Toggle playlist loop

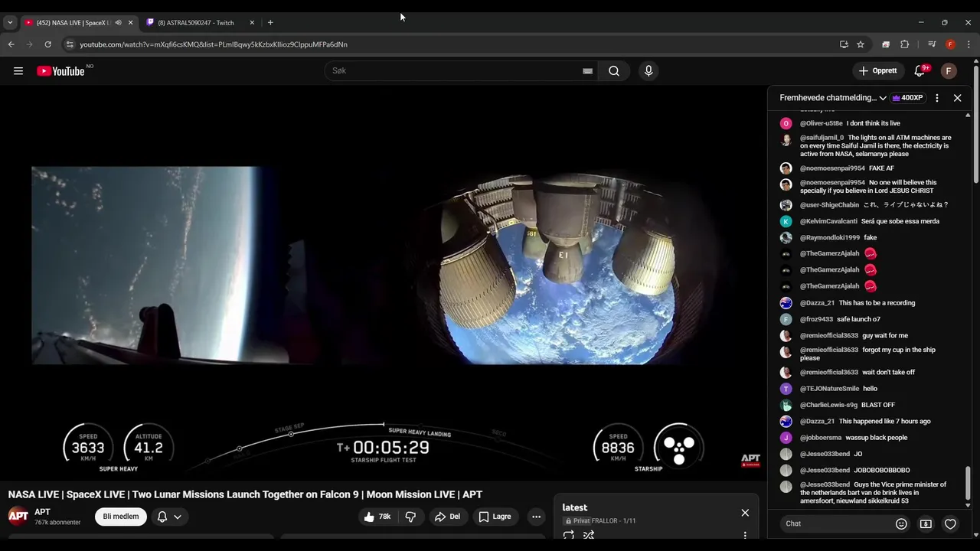pyautogui.click(x=569, y=536)
